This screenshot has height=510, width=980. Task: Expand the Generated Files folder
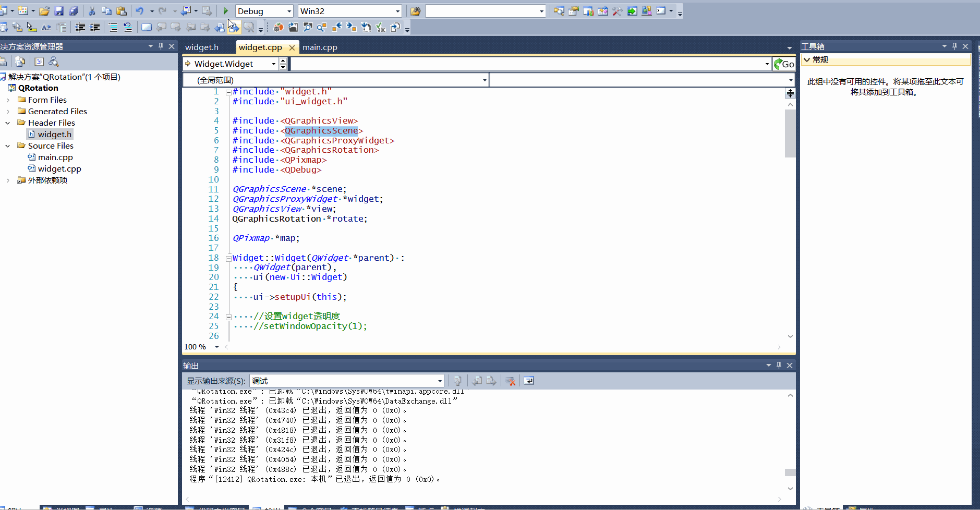(8, 111)
